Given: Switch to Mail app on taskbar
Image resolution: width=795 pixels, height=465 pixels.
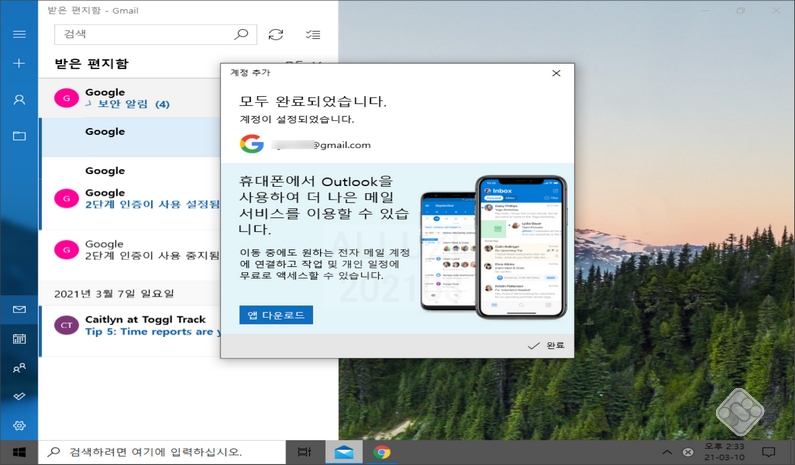Looking at the screenshot, I should (x=344, y=452).
